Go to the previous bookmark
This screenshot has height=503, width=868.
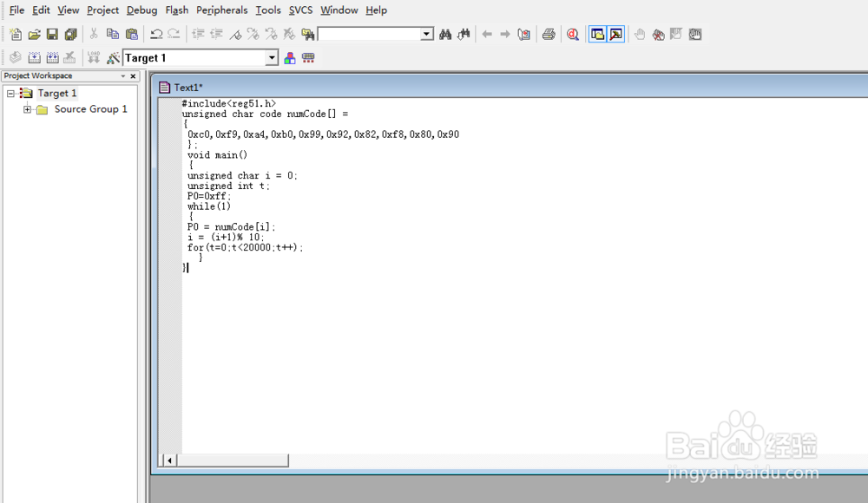271,35
